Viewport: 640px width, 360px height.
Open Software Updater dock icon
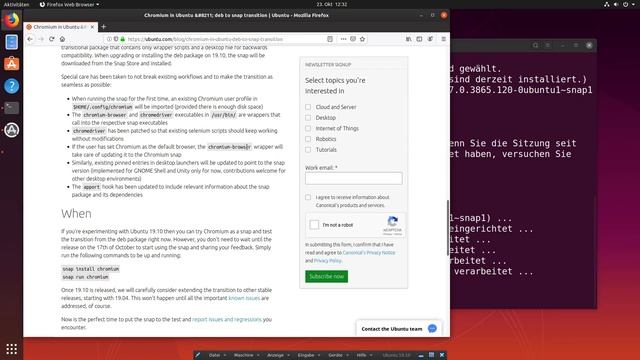[x=11, y=130]
